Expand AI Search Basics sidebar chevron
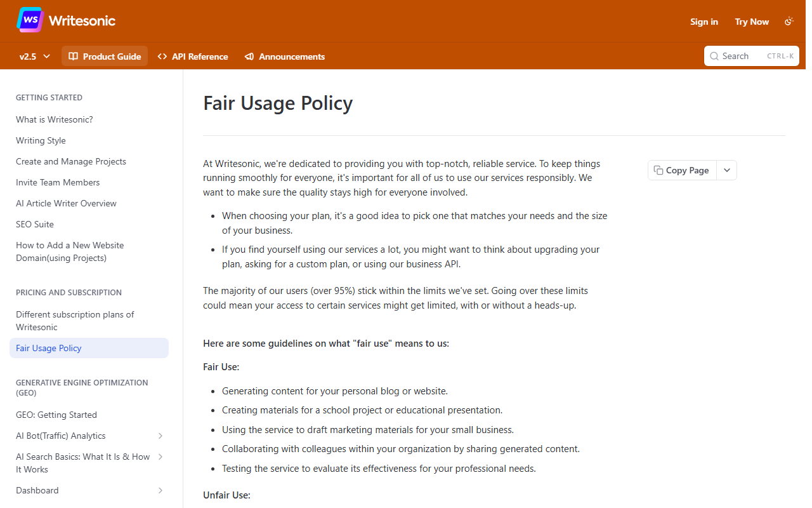 [x=160, y=457]
